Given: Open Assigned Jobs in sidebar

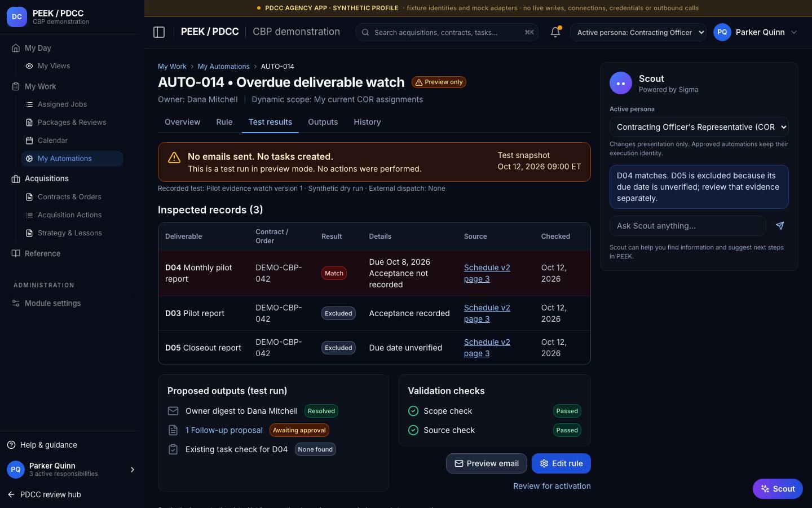Looking at the screenshot, I should (72, 104).
